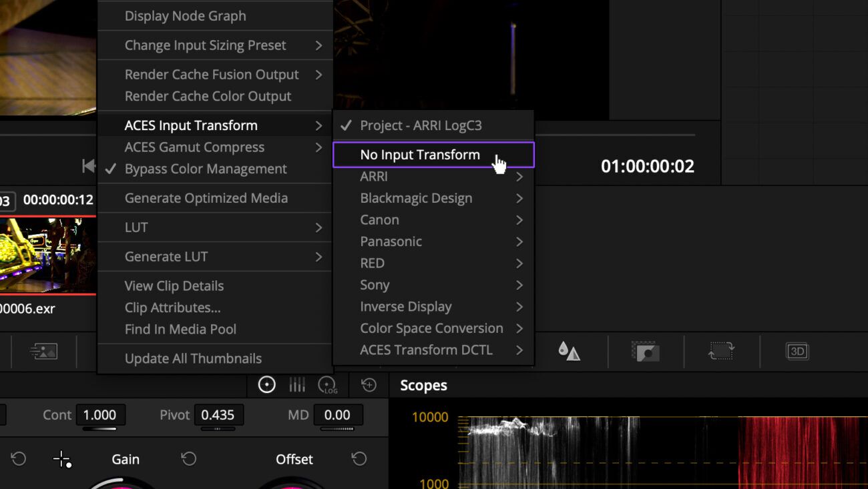Reset the Offset wheel with its reset arrow
This screenshot has width=868, height=489.
pyautogui.click(x=359, y=459)
